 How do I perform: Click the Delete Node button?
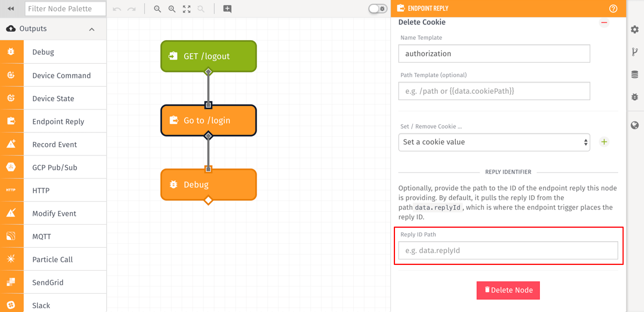[508, 290]
